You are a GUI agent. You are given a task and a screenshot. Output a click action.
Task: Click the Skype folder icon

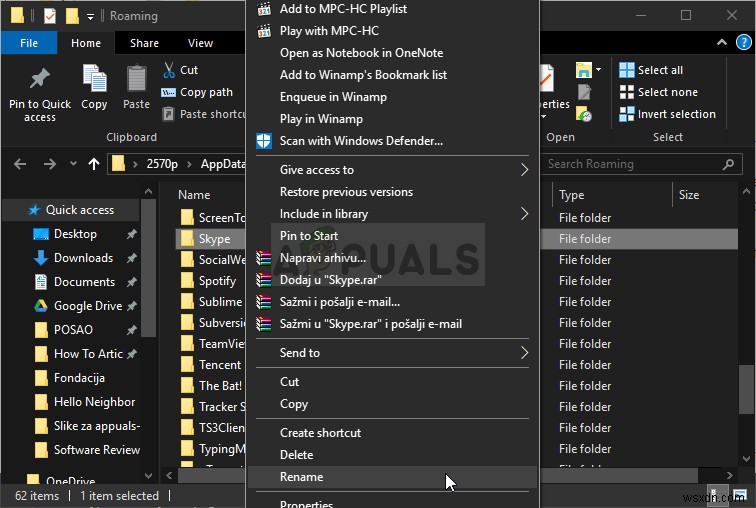187,239
